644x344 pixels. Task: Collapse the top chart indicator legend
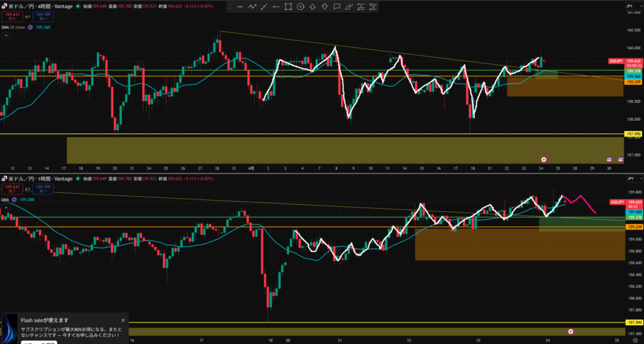click(x=6, y=35)
